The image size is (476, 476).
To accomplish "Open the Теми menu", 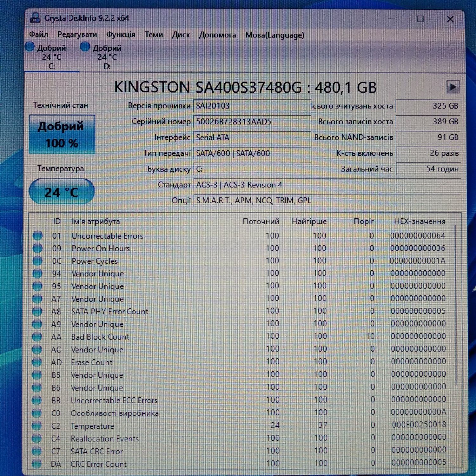I will 154,34.
